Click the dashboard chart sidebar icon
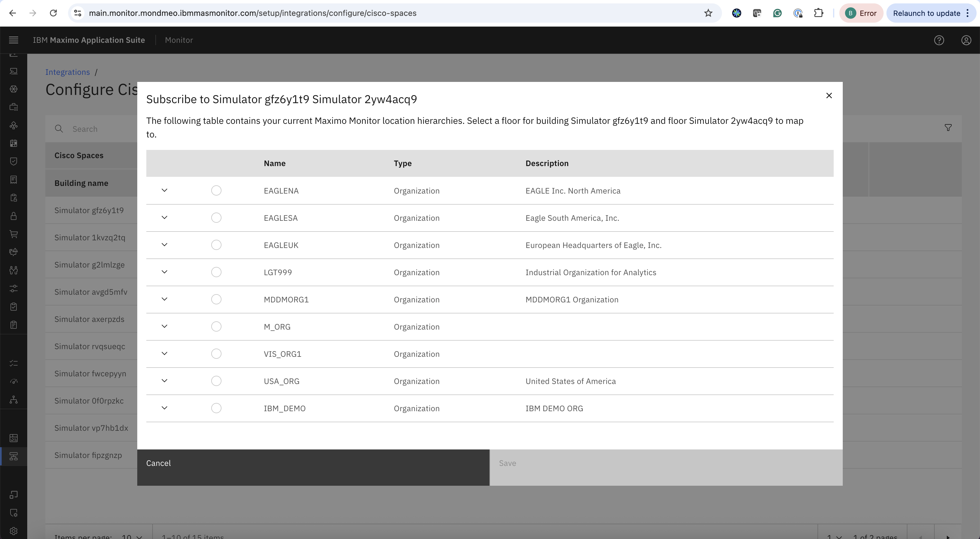This screenshot has height=539, width=980. (14, 438)
